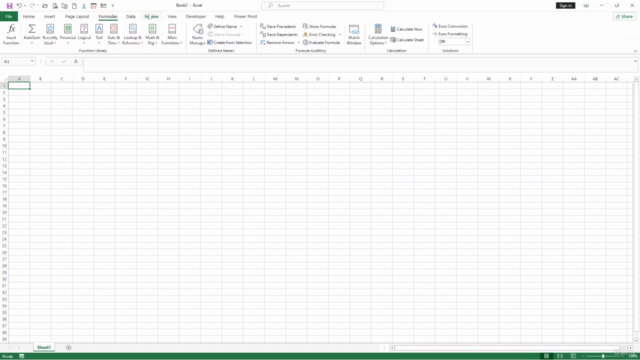The height and width of the screenshot is (360, 640).
Task: Switch to the Home tab
Action: [x=29, y=16]
